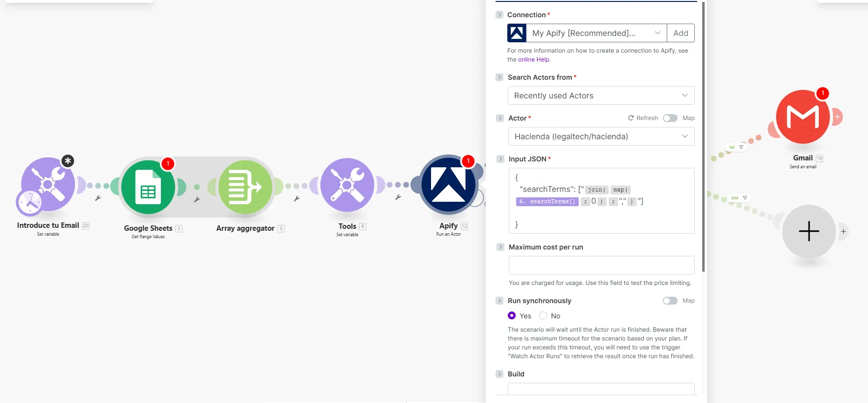Image resolution: width=868 pixels, height=403 pixels.
Task: Expand the Input JSON field chevron
Action: click(500, 159)
